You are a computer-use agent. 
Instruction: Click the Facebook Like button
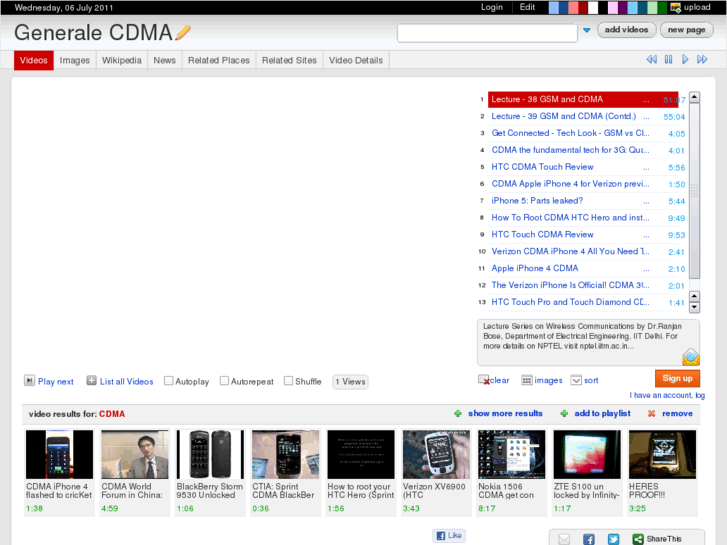point(449,535)
